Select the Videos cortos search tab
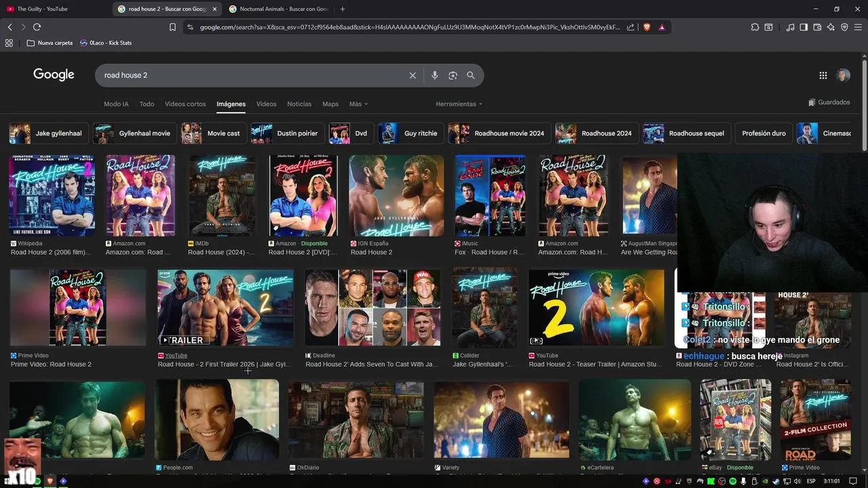 click(185, 104)
